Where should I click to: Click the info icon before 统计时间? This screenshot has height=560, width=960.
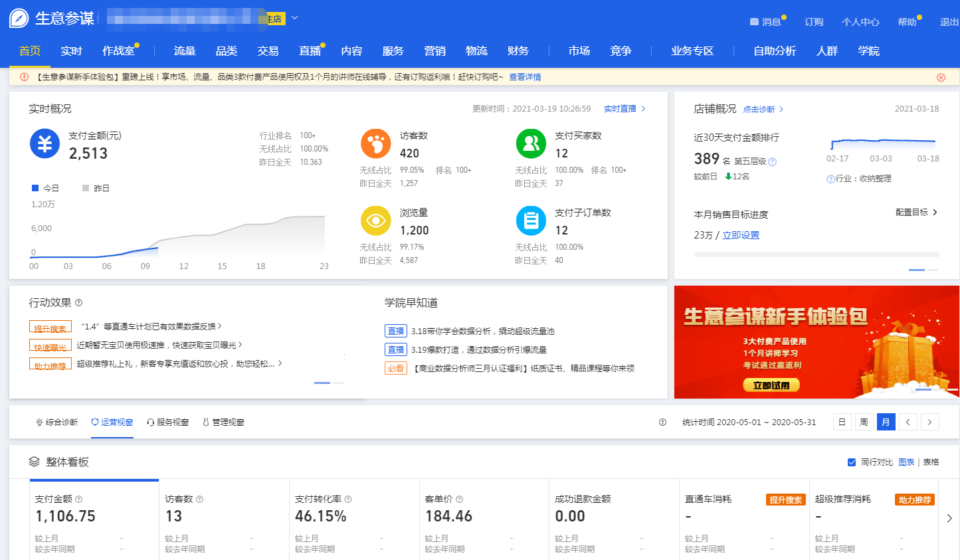[662, 422]
